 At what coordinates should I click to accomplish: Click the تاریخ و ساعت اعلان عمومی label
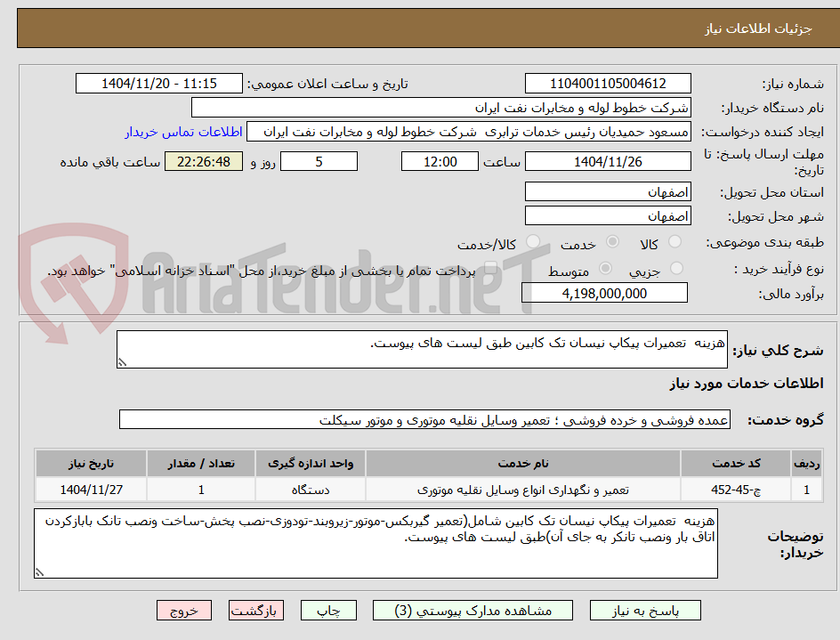[327, 85]
